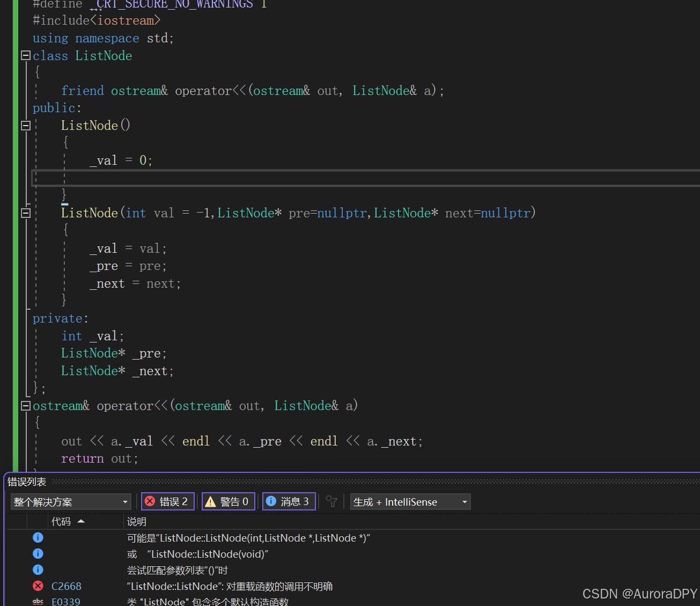
Task: Click the red error icon beside C2668
Action: click(x=38, y=586)
